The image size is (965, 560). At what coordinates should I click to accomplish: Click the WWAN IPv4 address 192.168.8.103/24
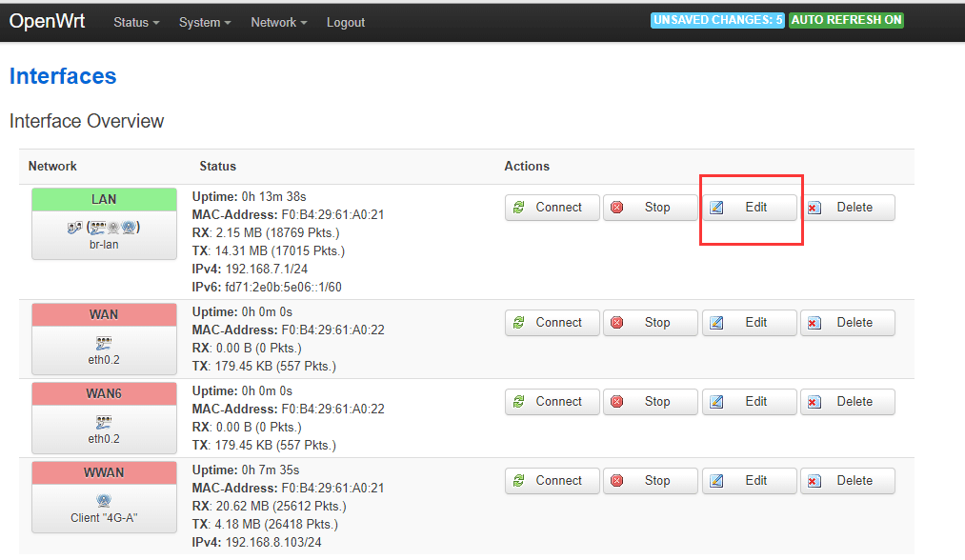tap(273, 542)
